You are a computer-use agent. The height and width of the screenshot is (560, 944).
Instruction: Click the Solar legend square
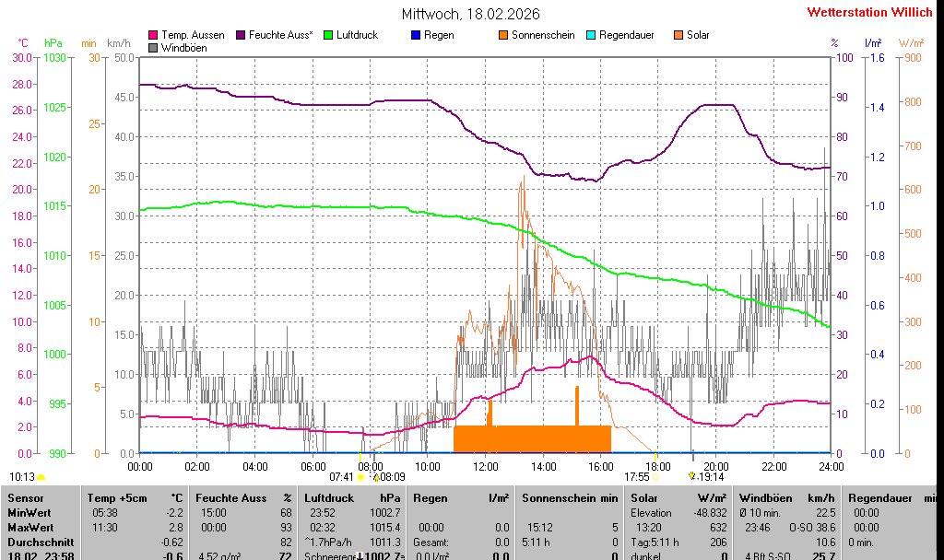[678, 35]
